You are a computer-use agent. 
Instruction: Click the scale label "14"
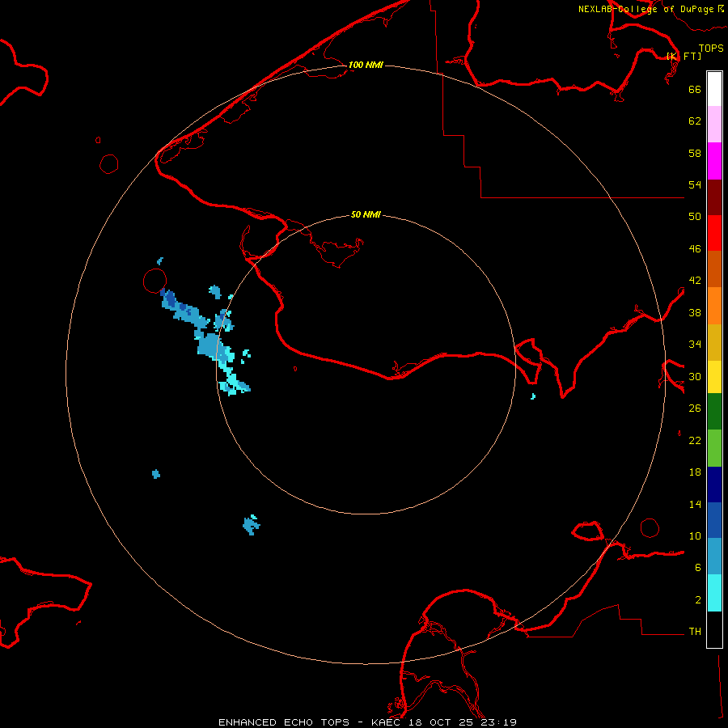tap(695, 504)
